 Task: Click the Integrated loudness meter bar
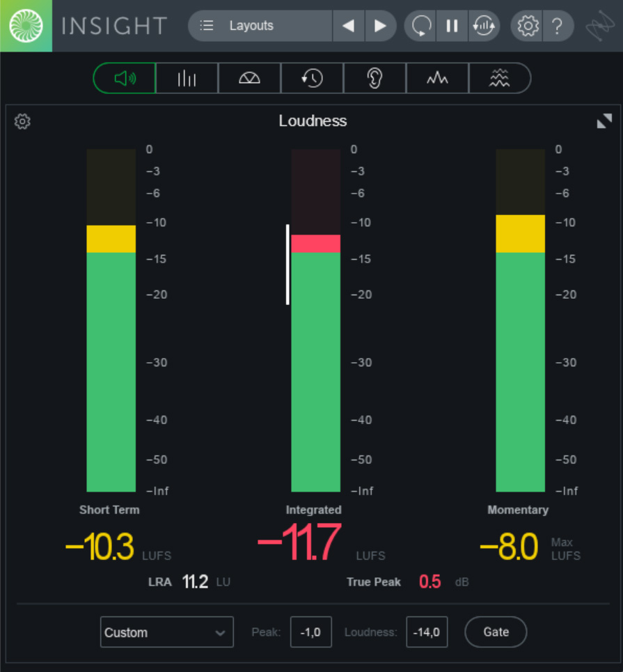tap(316, 320)
